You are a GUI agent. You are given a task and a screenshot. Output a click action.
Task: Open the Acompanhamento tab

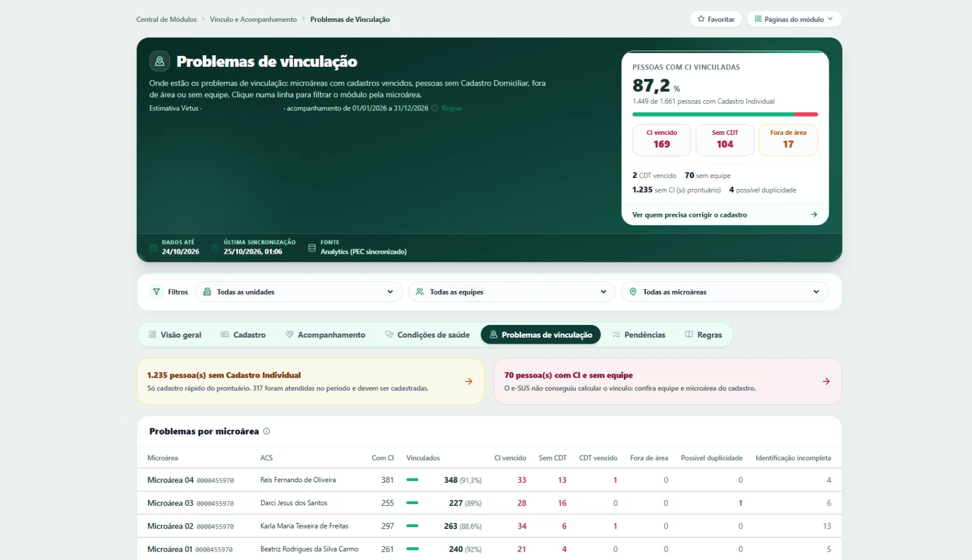pyautogui.click(x=325, y=335)
